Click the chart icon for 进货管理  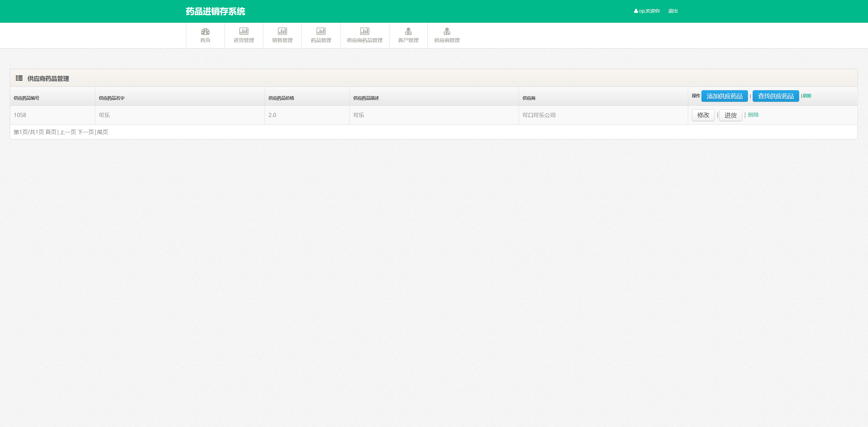(244, 31)
